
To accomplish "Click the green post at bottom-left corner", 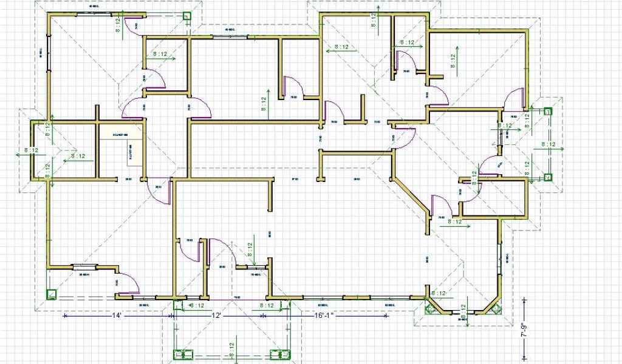I will point(52,295).
